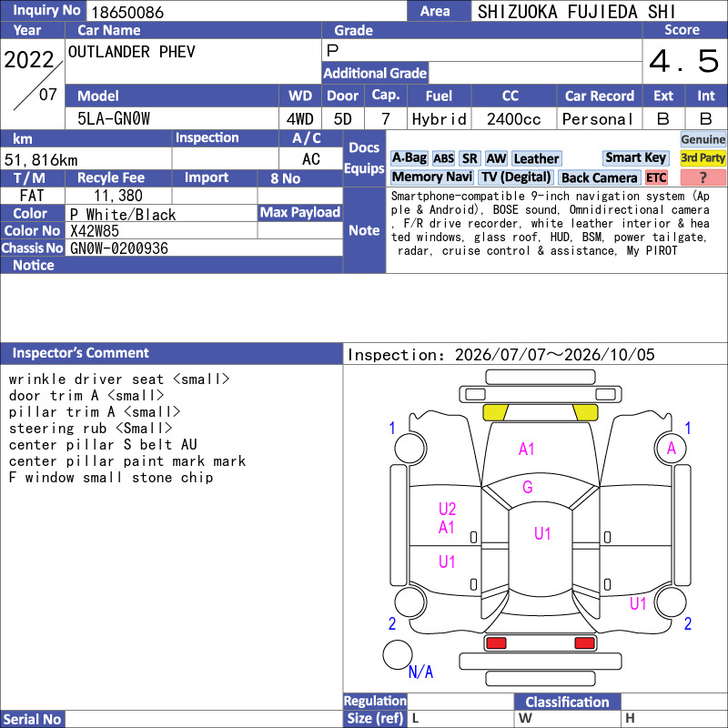The height and width of the screenshot is (728, 728).
Task: Click inquiry number 18650086
Action: click(x=127, y=13)
